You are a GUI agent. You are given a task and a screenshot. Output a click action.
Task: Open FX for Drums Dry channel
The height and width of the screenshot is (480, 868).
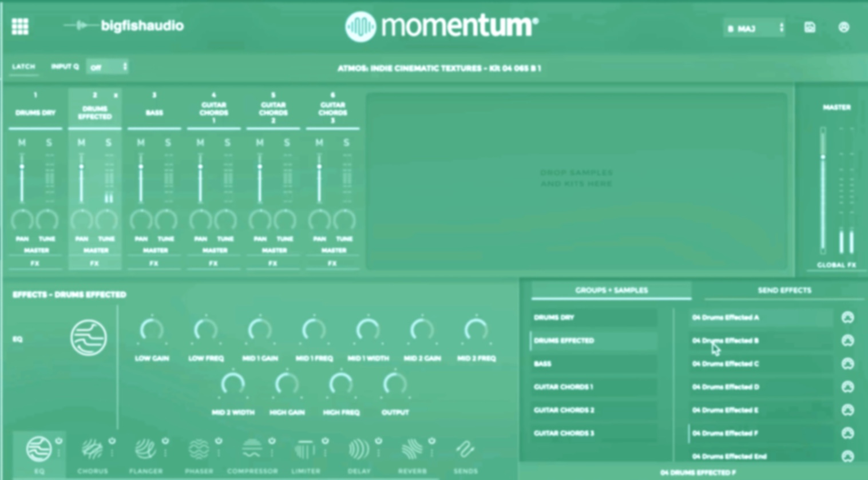point(35,264)
